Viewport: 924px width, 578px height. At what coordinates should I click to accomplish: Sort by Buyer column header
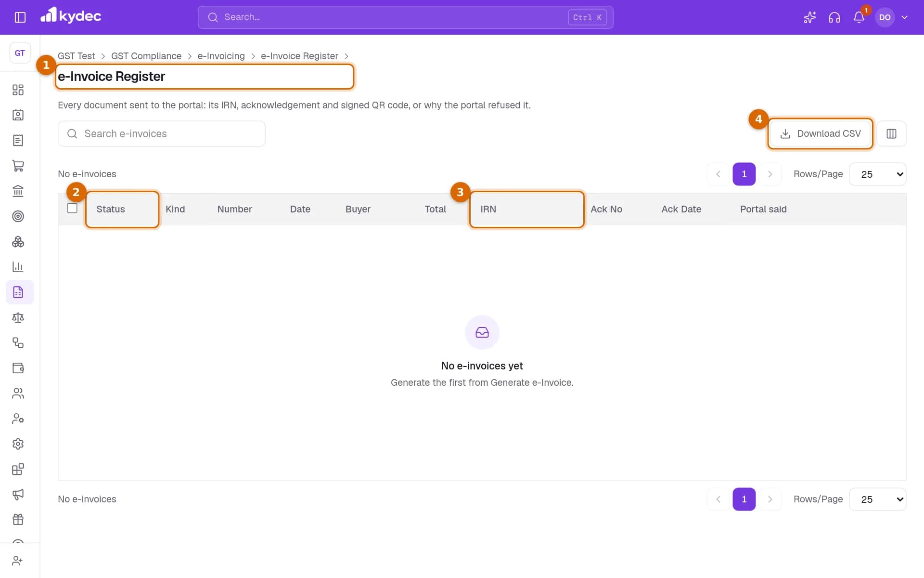point(358,209)
